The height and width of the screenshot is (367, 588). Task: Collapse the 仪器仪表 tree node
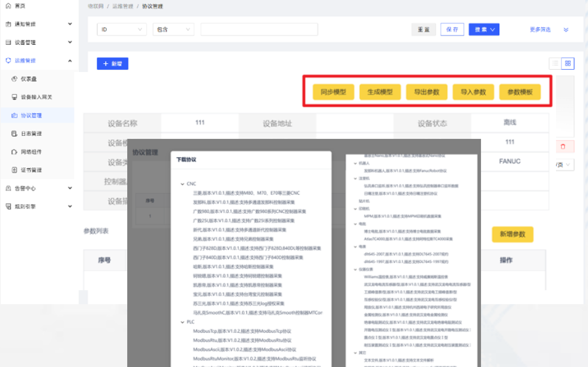(x=355, y=270)
